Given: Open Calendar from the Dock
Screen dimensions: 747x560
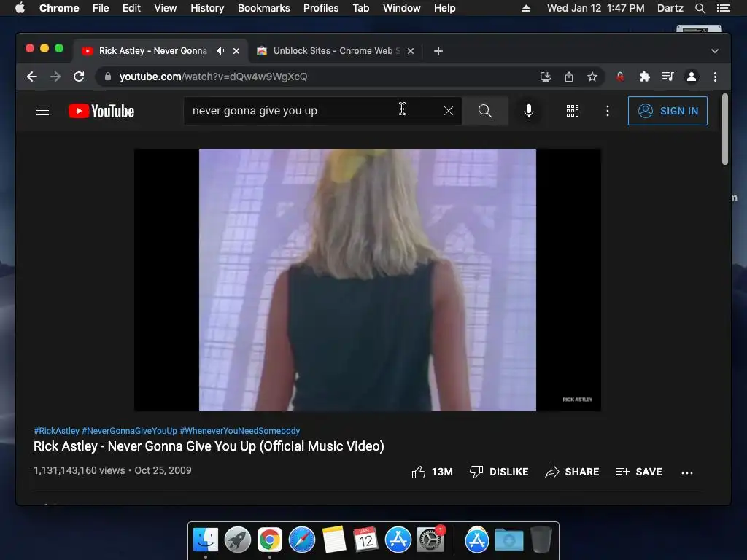Looking at the screenshot, I should click(366, 540).
